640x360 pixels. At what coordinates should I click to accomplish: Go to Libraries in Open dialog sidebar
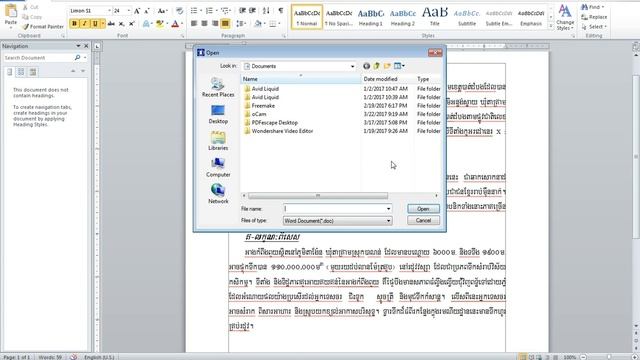(x=218, y=141)
